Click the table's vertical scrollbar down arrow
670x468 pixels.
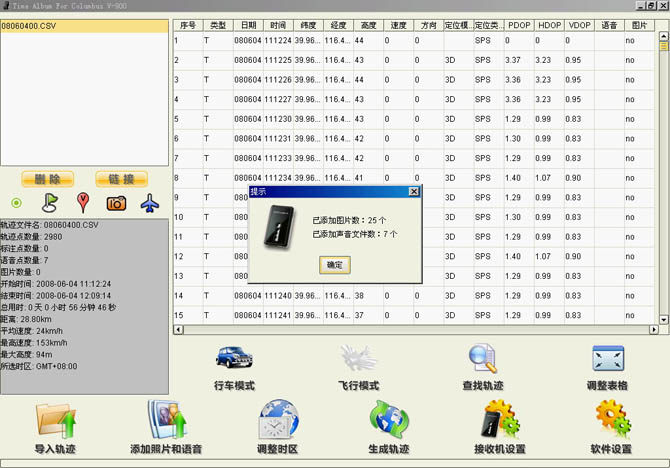664,319
